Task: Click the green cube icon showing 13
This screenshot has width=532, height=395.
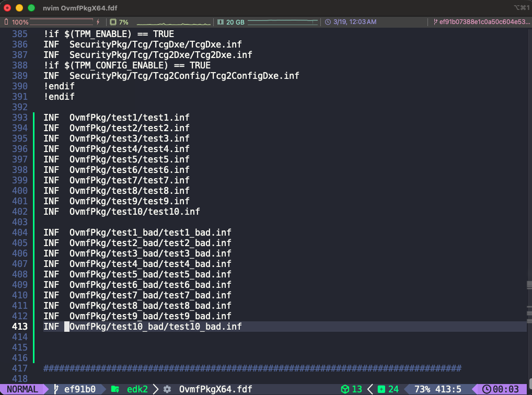Action: [x=345, y=389]
